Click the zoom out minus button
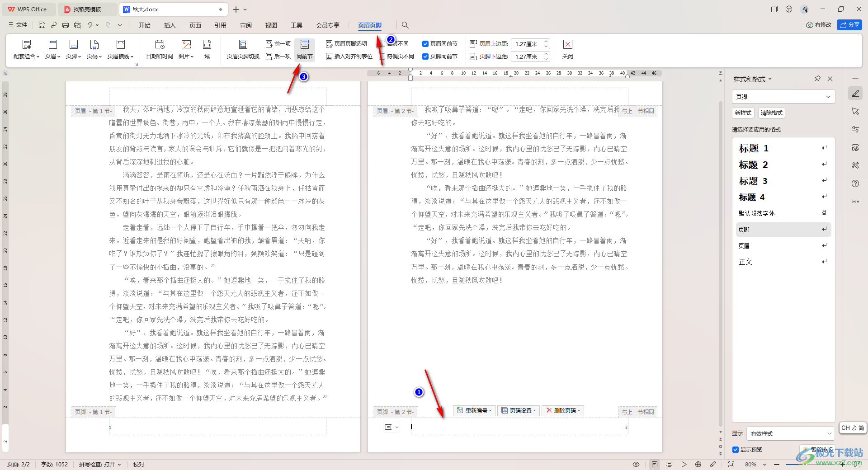This screenshot has height=470, width=868. pyautogui.click(x=777, y=465)
